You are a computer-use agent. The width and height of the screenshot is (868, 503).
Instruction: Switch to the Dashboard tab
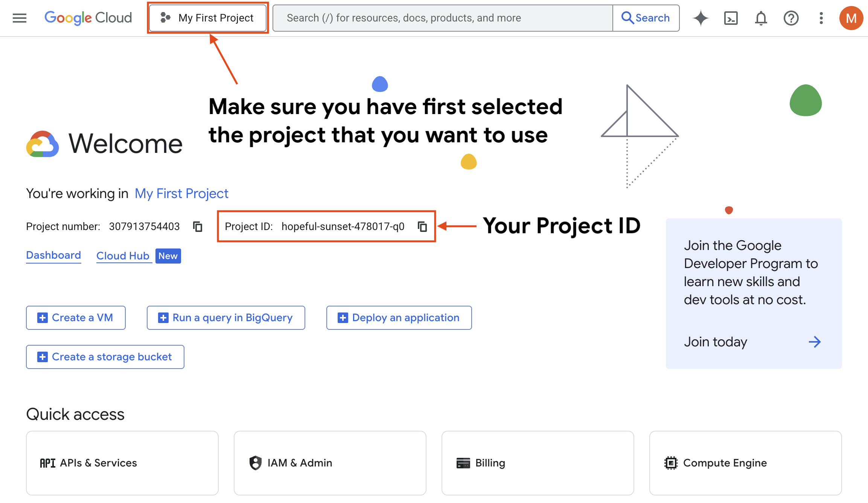(x=53, y=255)
